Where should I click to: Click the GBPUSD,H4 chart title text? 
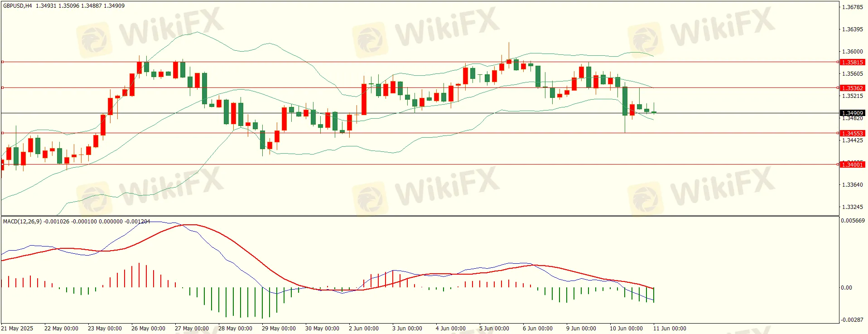(x=18, y=6)
